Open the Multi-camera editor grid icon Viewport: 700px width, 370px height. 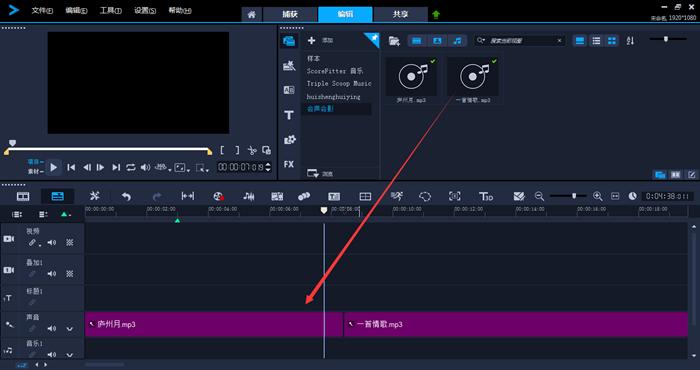point(365,196)
